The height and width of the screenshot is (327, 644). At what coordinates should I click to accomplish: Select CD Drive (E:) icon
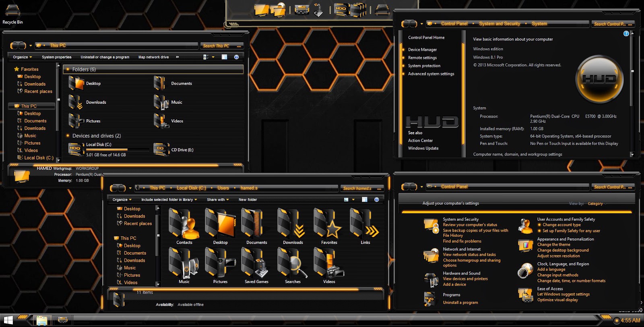pyautogui.click(x=161, y=149)
